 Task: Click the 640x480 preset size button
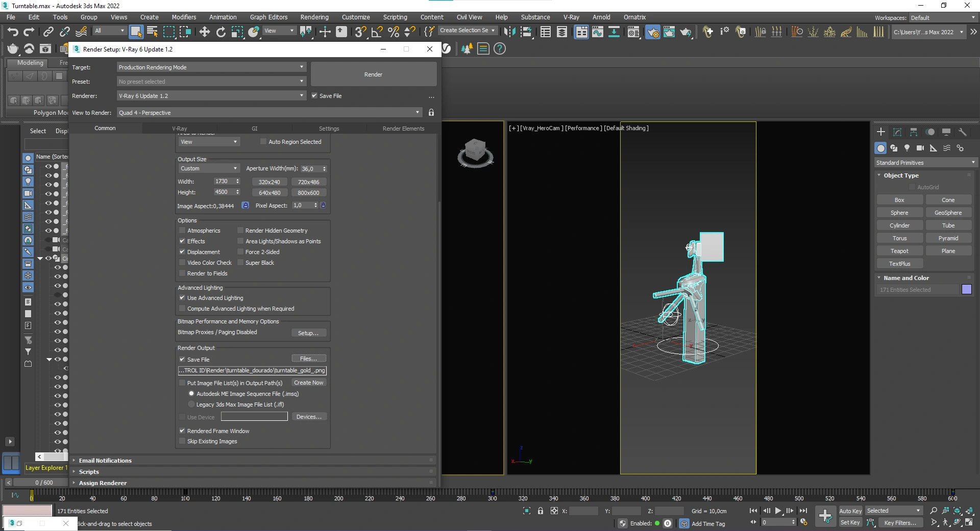click(x=269, y=193)
